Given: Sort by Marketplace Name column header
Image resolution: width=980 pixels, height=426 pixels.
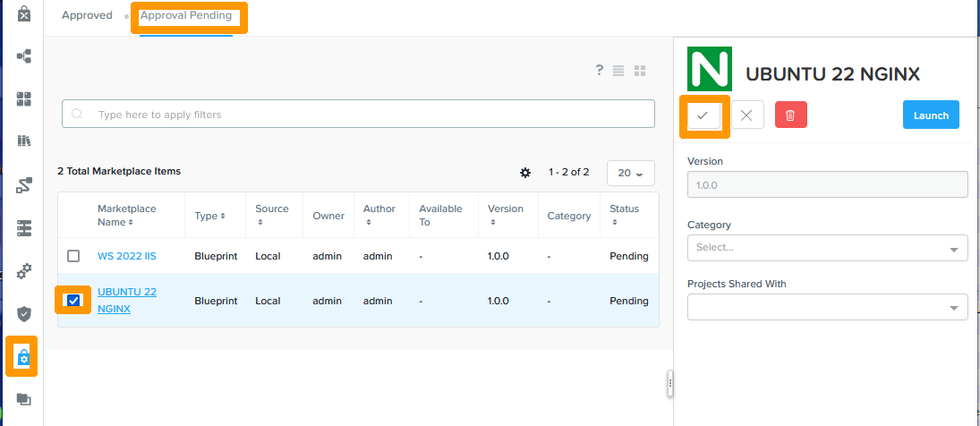Looking at the screenshot, I should coord(126,215).
